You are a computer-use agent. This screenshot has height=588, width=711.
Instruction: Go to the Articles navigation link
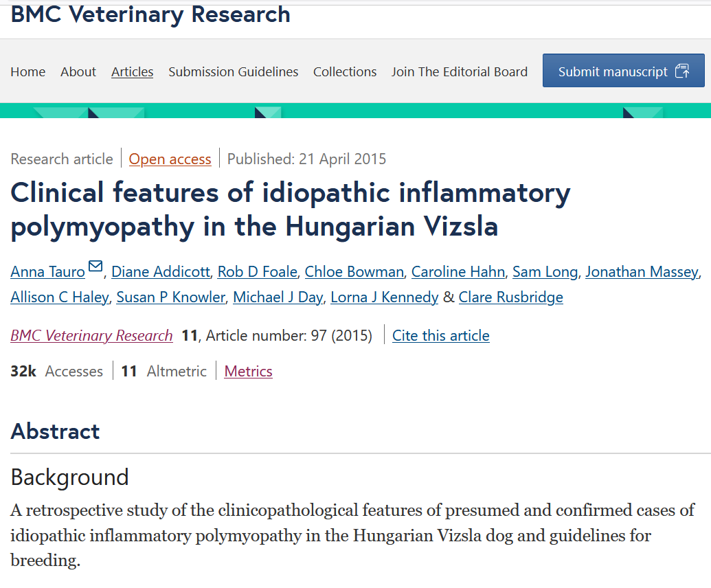(x=132, y=72)
